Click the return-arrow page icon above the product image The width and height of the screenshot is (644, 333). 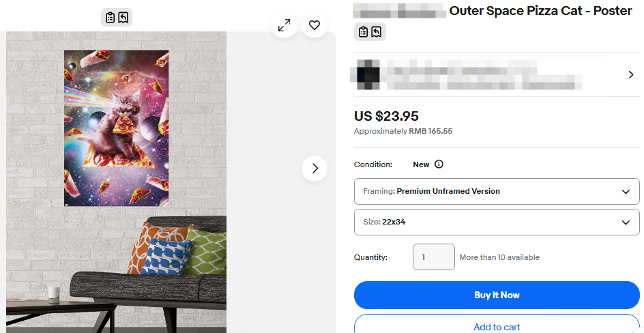click(x=123, y=17)
